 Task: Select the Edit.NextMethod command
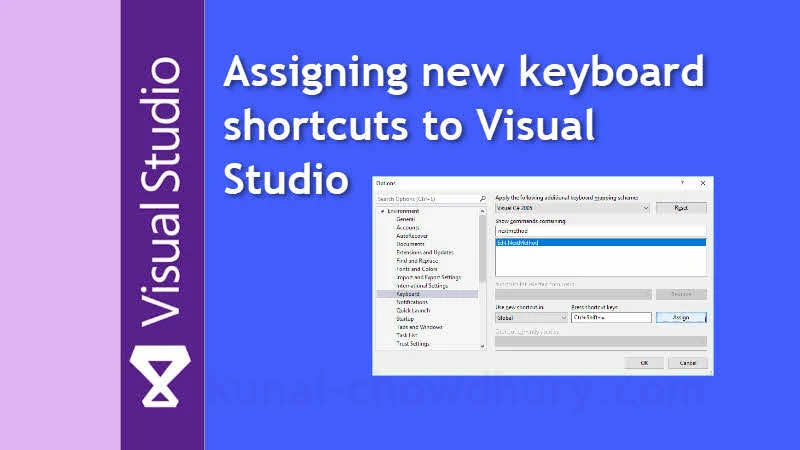coord(601,243)
